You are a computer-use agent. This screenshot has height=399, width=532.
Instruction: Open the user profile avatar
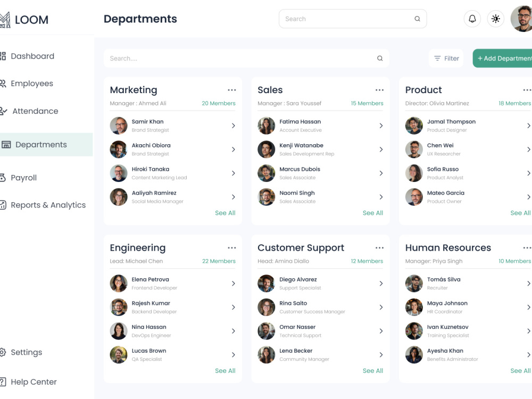coord(521,19)
